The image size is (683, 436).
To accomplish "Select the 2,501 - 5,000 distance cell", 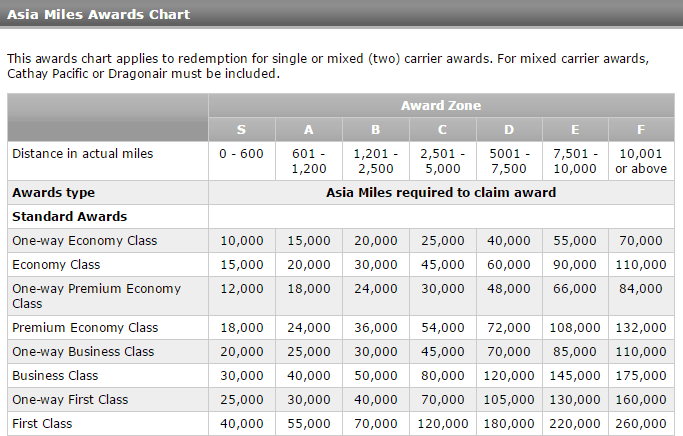I will click(443, 161).
